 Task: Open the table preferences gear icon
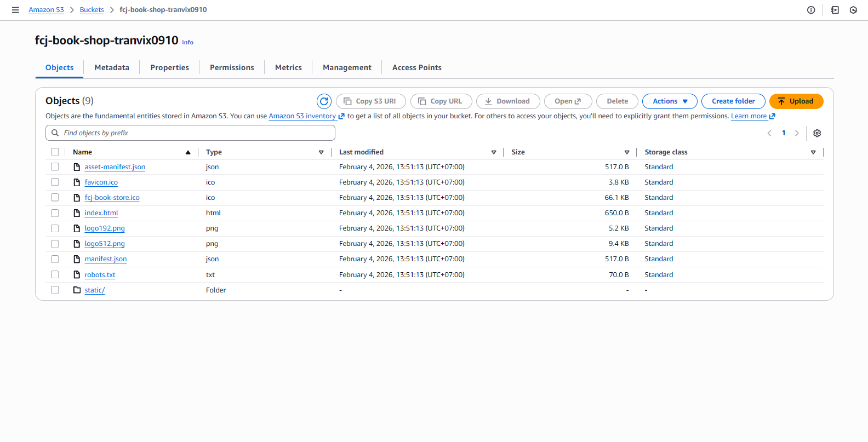click(817, 133)
